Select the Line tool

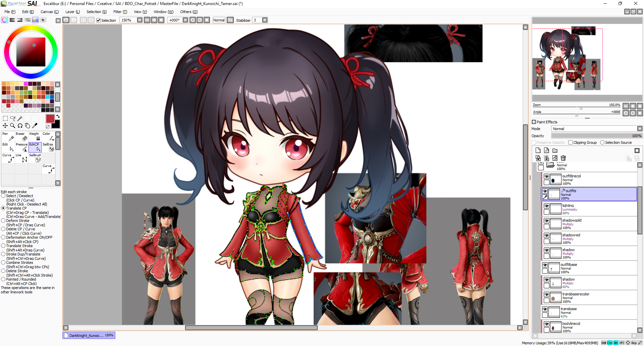pyautogui.click(x=22, y=158)
